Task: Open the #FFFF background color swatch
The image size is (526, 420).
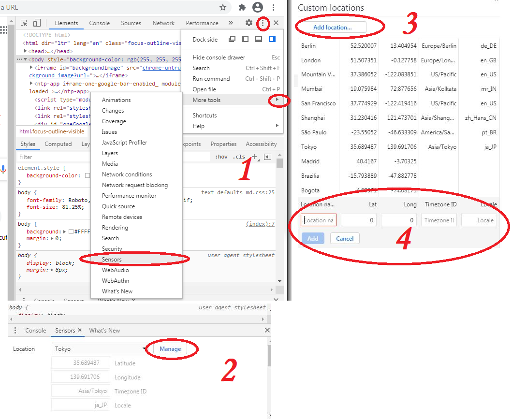Action: pos(71,232)
